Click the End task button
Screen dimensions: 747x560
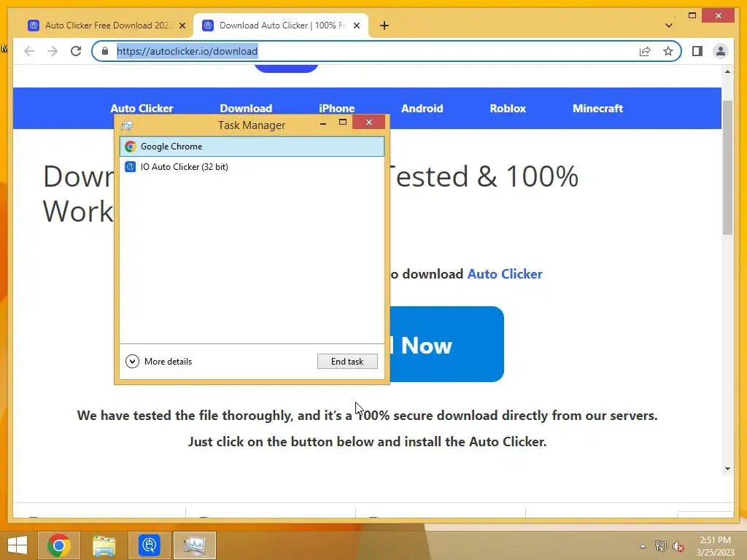347,362
